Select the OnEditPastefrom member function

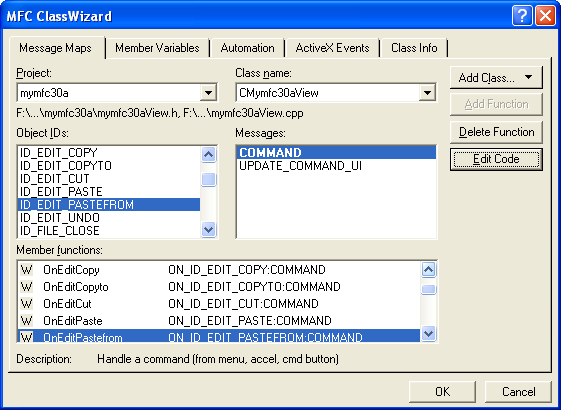[219, 336]
